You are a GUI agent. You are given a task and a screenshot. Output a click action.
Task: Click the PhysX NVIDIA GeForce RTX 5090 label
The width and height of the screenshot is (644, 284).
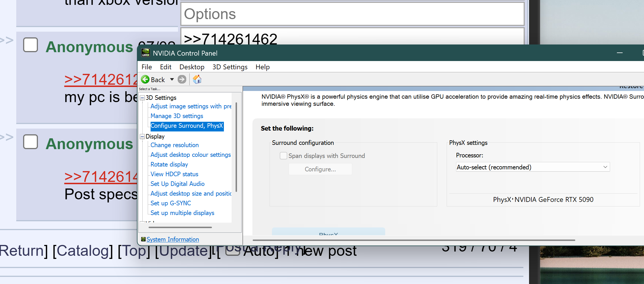coord(543,200)
